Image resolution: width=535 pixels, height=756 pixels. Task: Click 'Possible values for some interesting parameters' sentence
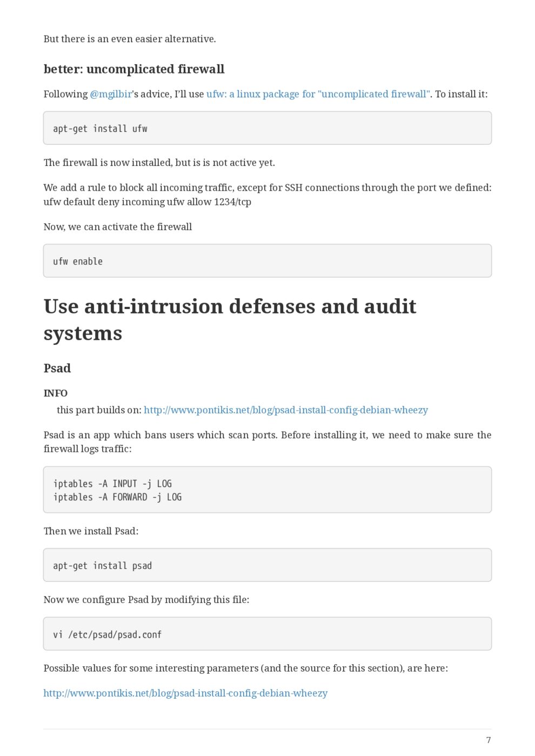pos(246,668)
